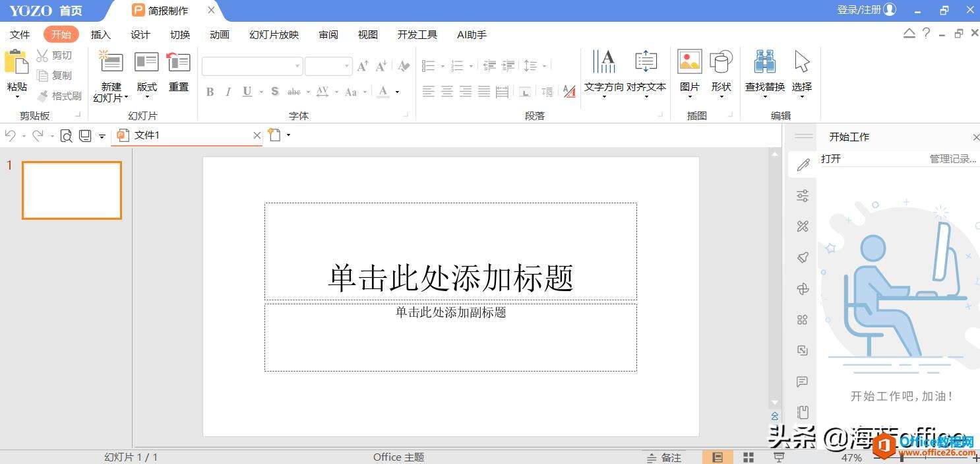Open the Shapes (形状) icon
980x464 pixels.
pos(721,61)
